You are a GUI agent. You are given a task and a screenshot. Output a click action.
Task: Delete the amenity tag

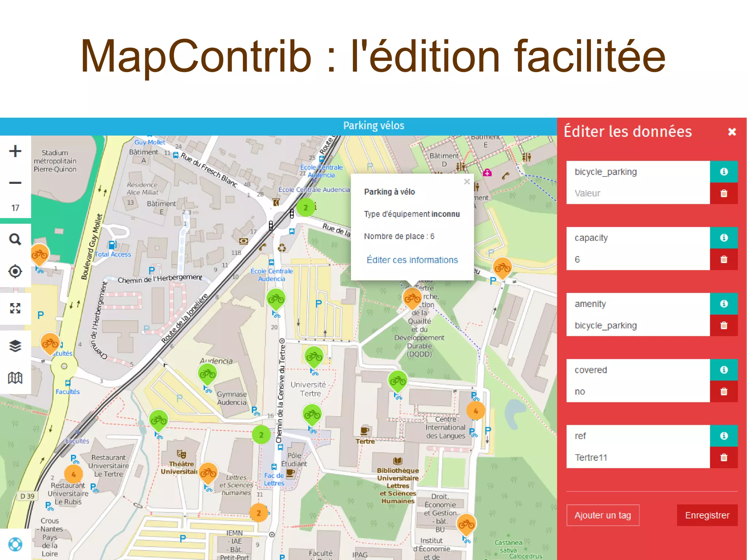tap(724, 325)
